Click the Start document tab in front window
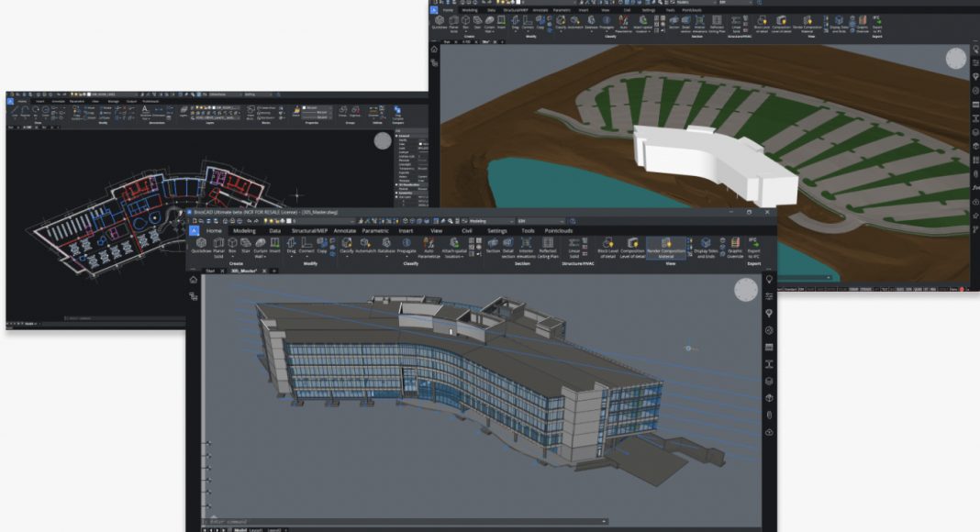The width and height of the screenshot is (980, 532). 209,271
